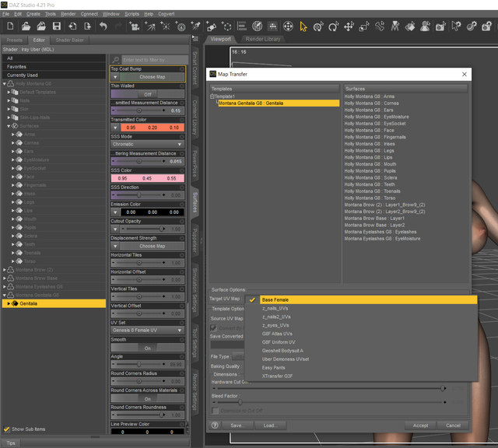Click the Bleed Factor slider handle

pos(240,402)
